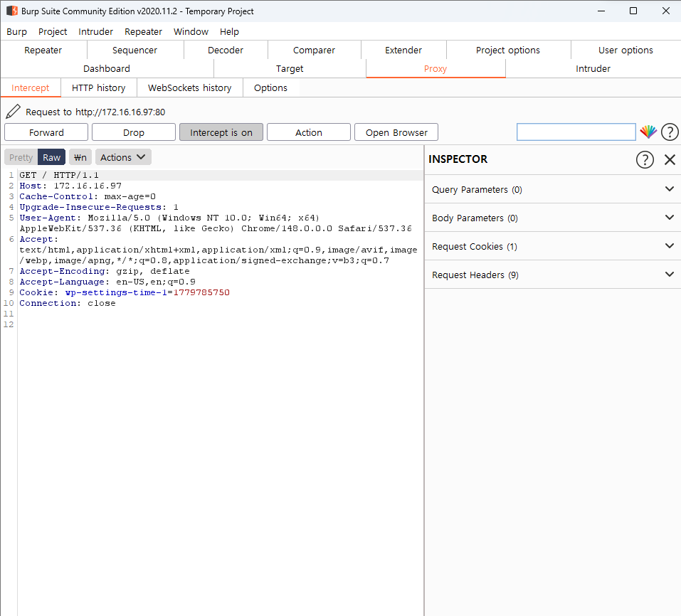Viewport: 681px width, 616px height.
Task: Click the Burp Suite logo in title bar
Action: pyautogui.click(x=11, y=11)
